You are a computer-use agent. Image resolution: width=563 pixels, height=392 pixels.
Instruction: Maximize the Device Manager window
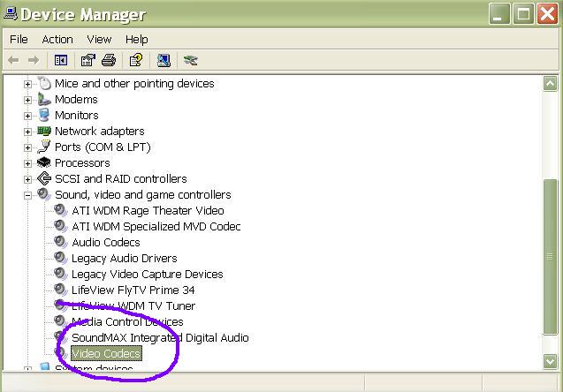click(523, 14)
